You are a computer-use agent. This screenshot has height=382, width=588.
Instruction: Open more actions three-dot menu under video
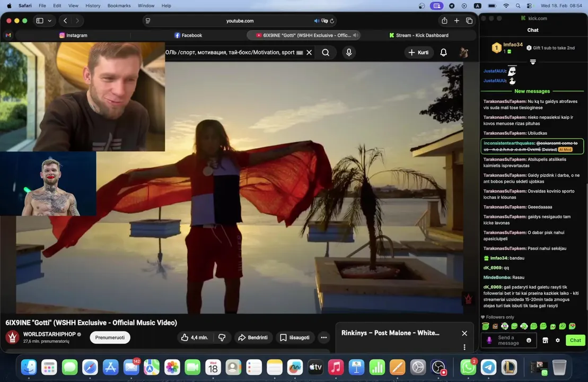(x=323, y=337)
